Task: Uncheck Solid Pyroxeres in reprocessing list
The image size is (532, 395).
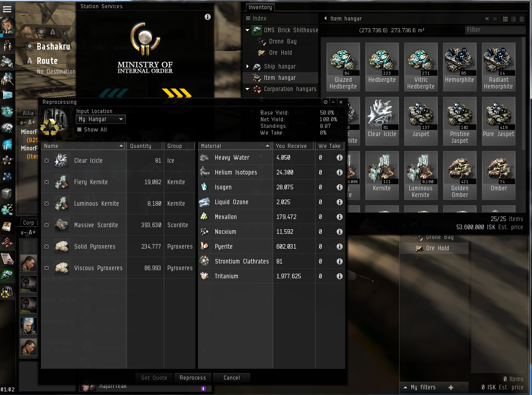Action: (x=47, y=247)
